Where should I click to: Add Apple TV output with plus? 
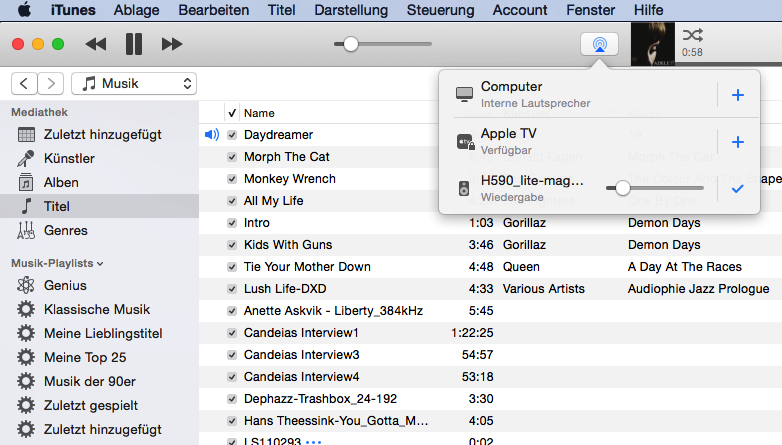738,142
